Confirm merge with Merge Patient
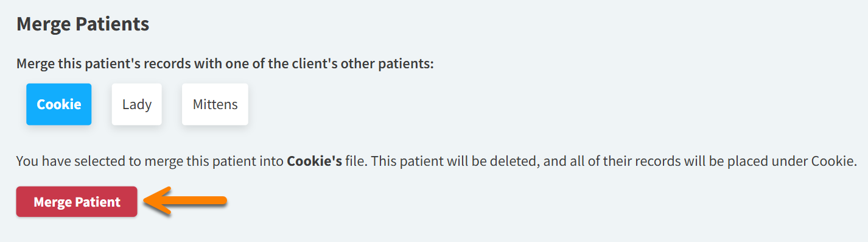 77,202
